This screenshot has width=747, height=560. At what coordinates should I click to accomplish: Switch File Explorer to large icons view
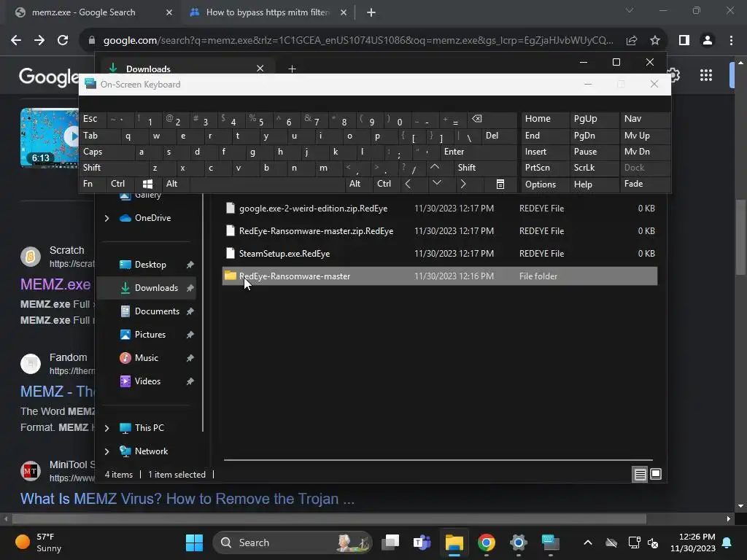pos(656,474)
